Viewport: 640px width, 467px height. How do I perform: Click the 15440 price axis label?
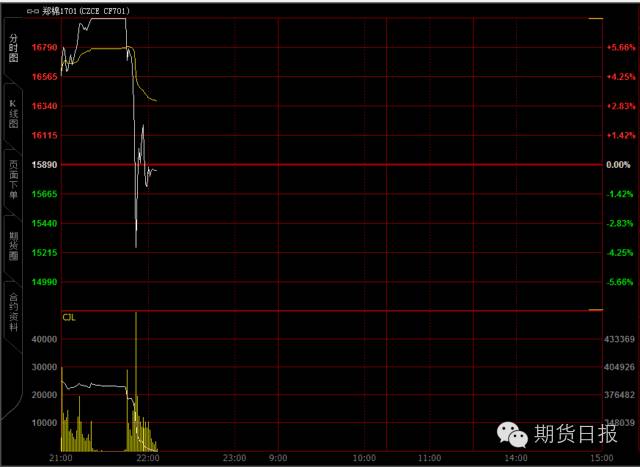click(x=44, y=224)
